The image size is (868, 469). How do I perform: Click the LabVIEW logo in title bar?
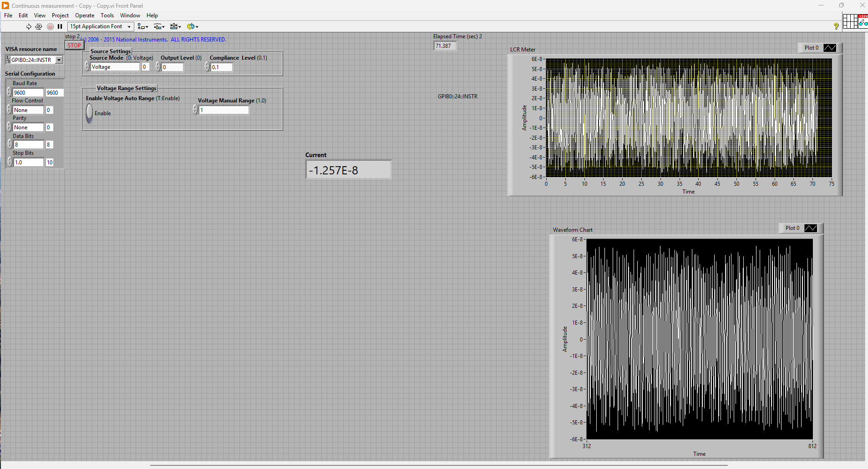pos(5,5)
